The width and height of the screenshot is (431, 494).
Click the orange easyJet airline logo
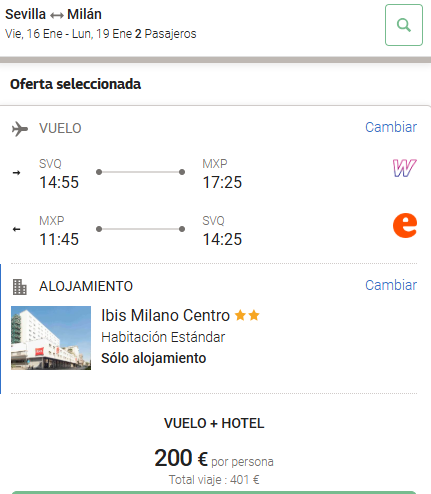(405, 225)
